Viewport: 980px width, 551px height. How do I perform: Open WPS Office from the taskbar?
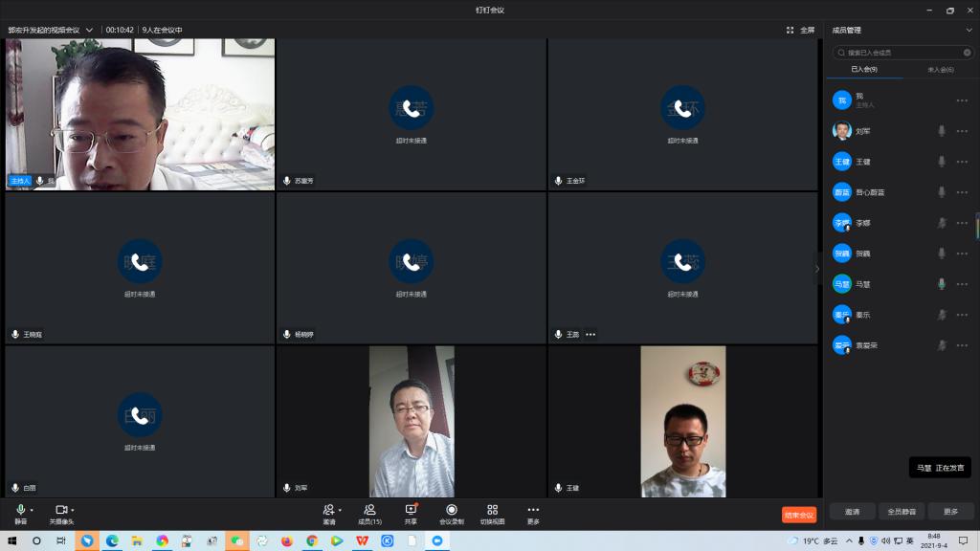point(363,540)
